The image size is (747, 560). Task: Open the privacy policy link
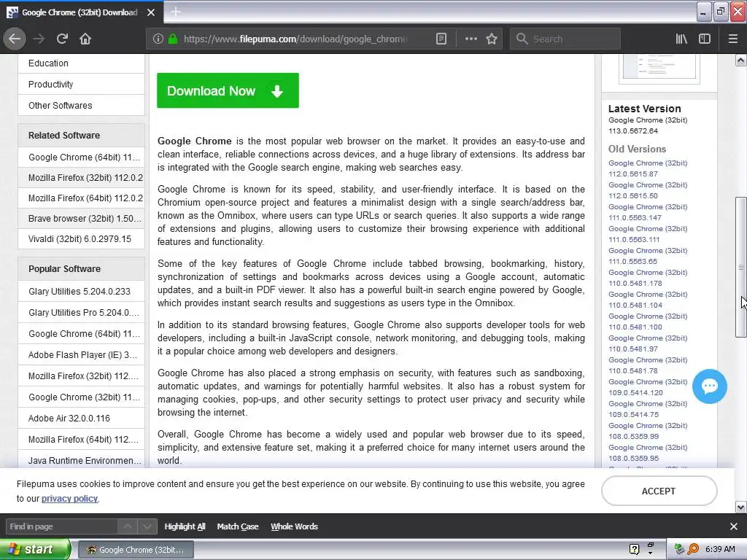69,499
